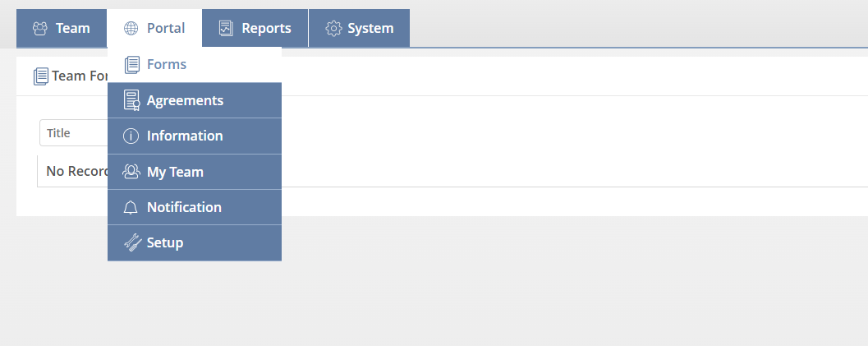Image resolution: width=868 pixels, height=346 pixels.
Task: Click the Team Forms header icon
Action: click(x=41, y=76)
